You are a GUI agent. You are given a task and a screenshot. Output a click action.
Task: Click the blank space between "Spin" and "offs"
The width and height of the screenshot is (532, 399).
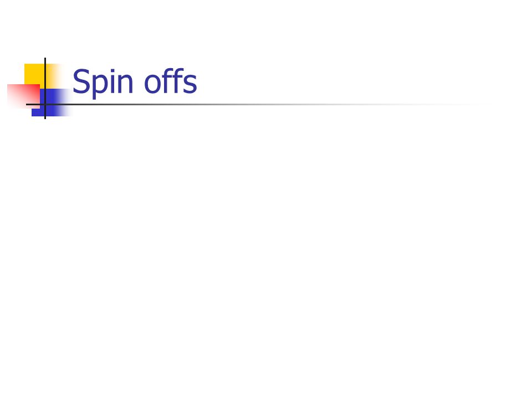139,83
